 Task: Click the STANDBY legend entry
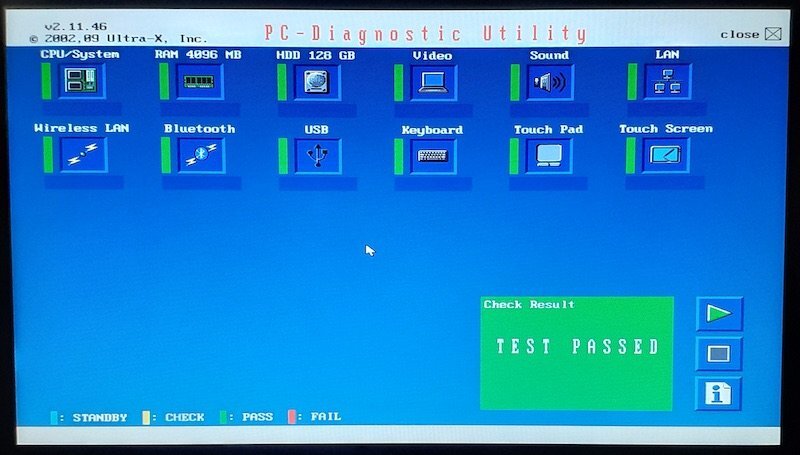[x=89, y=418]
